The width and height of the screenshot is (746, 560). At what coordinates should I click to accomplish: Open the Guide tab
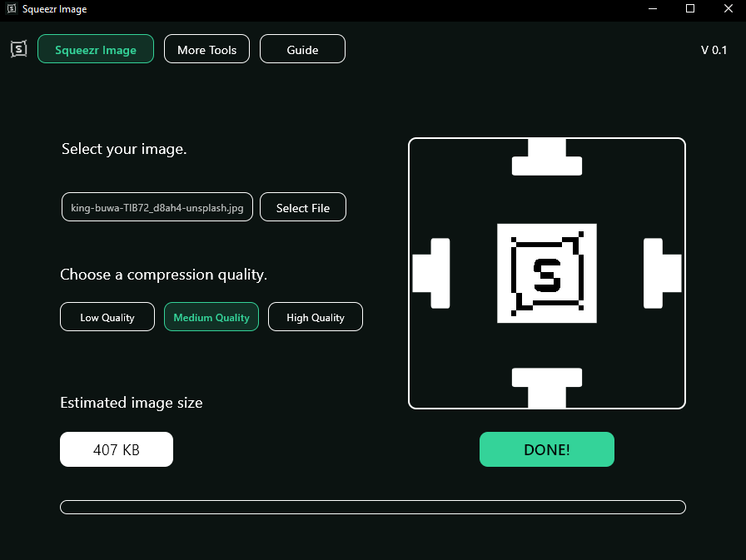point(302,49)
